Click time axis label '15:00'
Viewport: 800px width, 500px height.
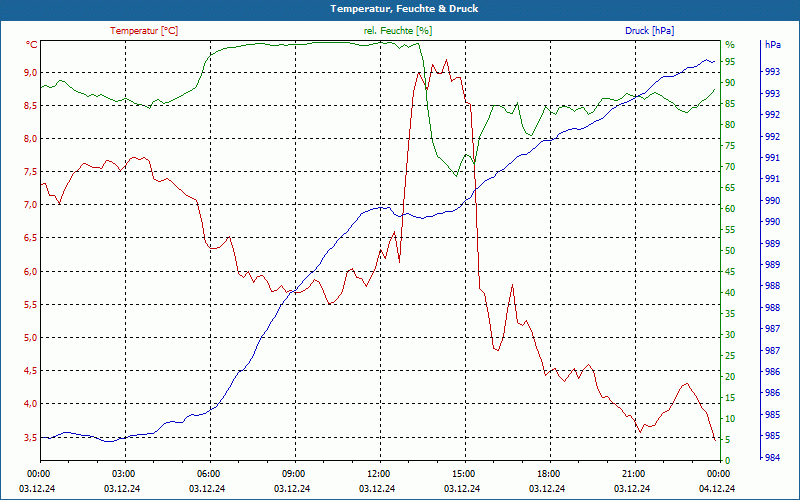463,473
